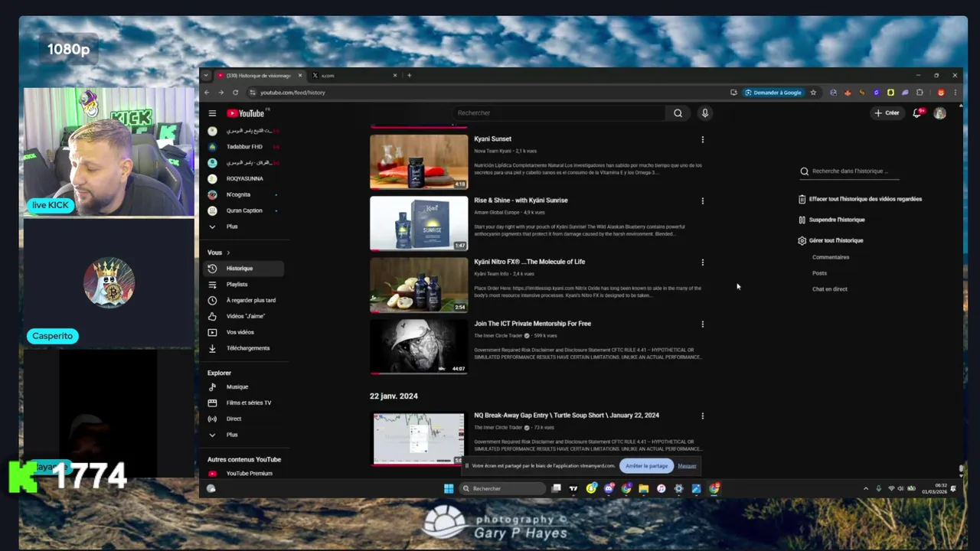Open the tab search dropdown arrow

205,75
